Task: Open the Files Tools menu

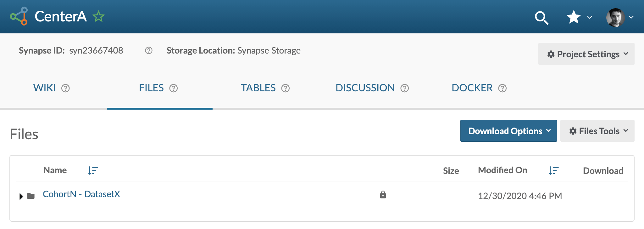Action: click(x=597, y=131)
